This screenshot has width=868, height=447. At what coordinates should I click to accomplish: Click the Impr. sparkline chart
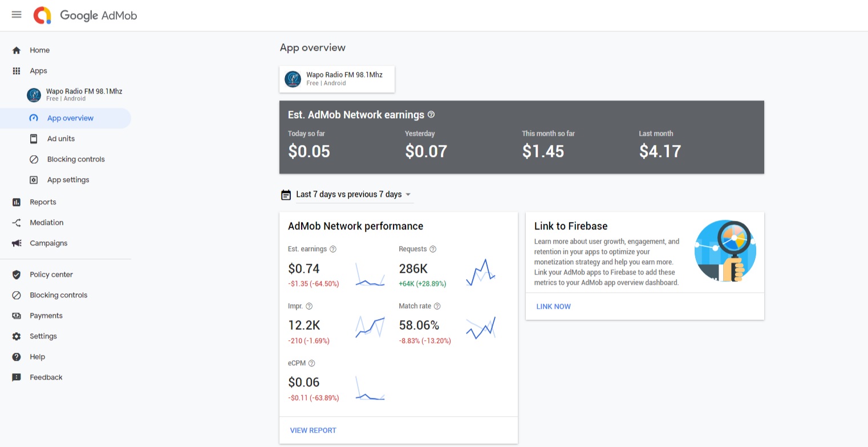point(370,327)
